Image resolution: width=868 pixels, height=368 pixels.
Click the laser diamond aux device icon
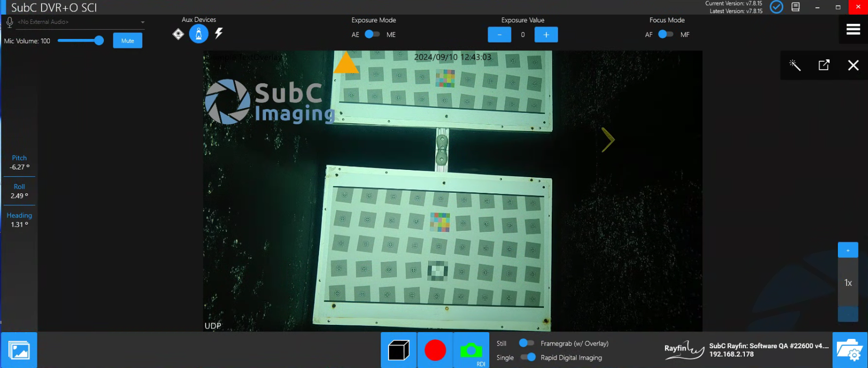pos(178,34)
